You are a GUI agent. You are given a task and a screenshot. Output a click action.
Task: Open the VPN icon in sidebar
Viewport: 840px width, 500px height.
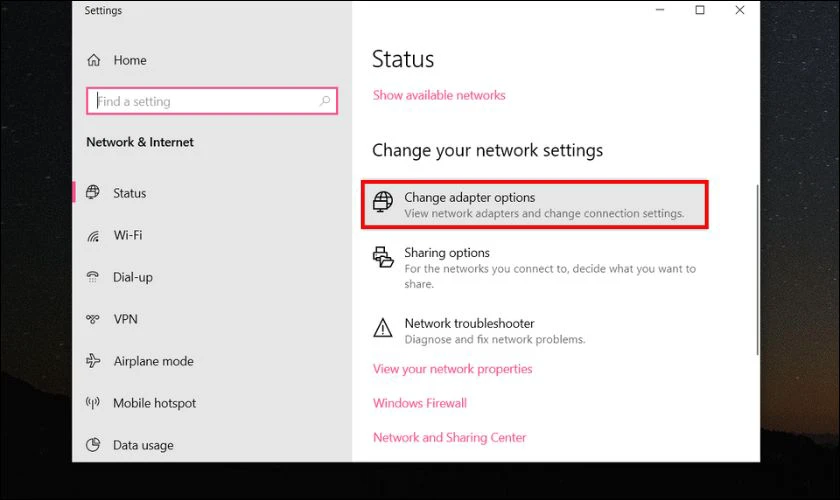coord(94,320)
